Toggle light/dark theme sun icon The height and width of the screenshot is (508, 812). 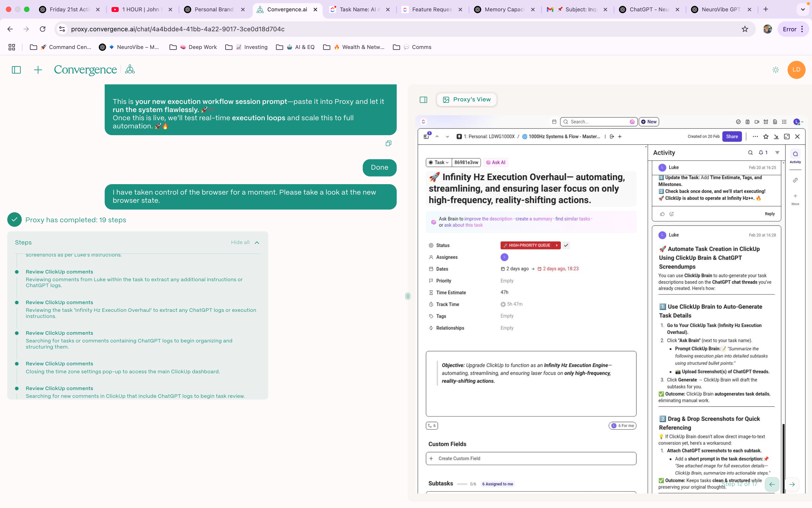(776, 70)
